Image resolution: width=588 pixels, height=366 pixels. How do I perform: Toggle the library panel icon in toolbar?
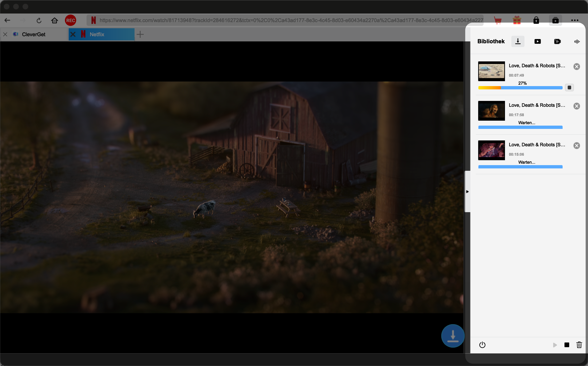click(556, 20)
